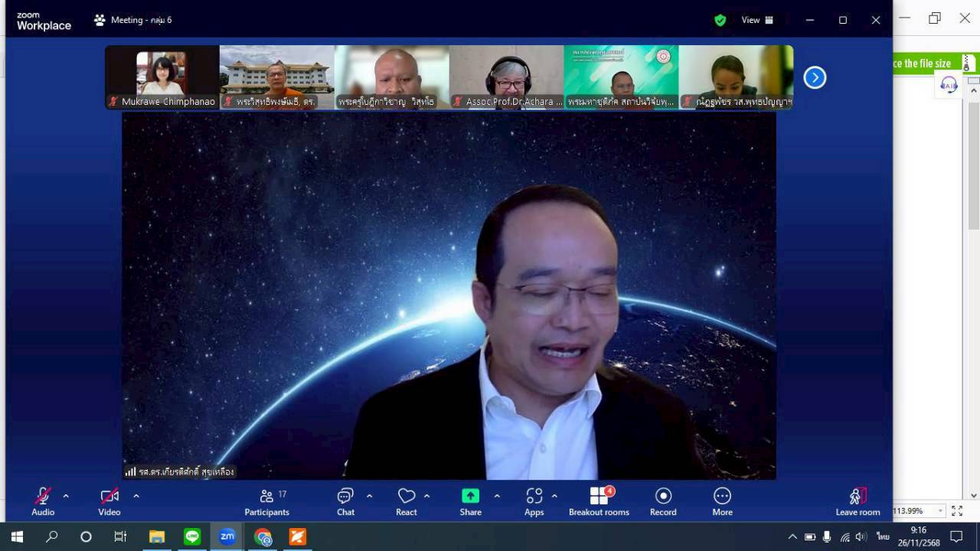
Task: Expand the audio settings arrow
Action: pyautogui.click(x=66, y=496)
